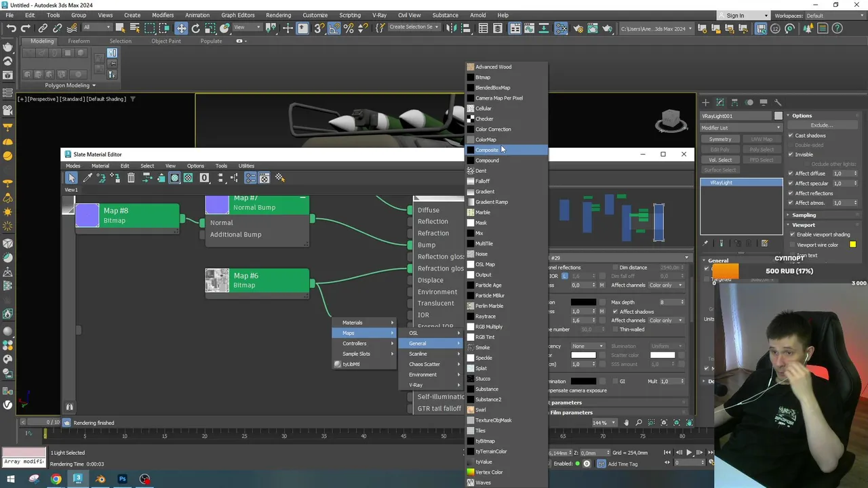Open the View reference coordinate dropdown

(248, 28)
